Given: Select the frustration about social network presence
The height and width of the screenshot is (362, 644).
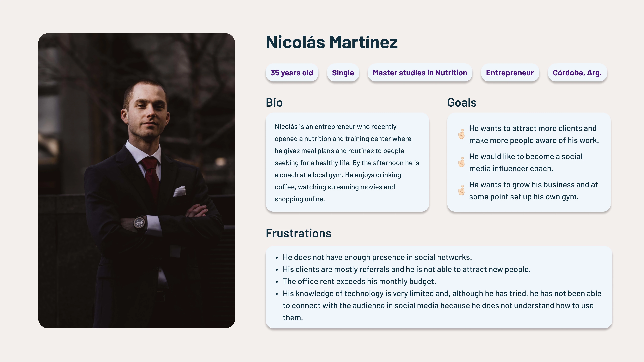Looking at the screenshot, I should tap(377, 257).
